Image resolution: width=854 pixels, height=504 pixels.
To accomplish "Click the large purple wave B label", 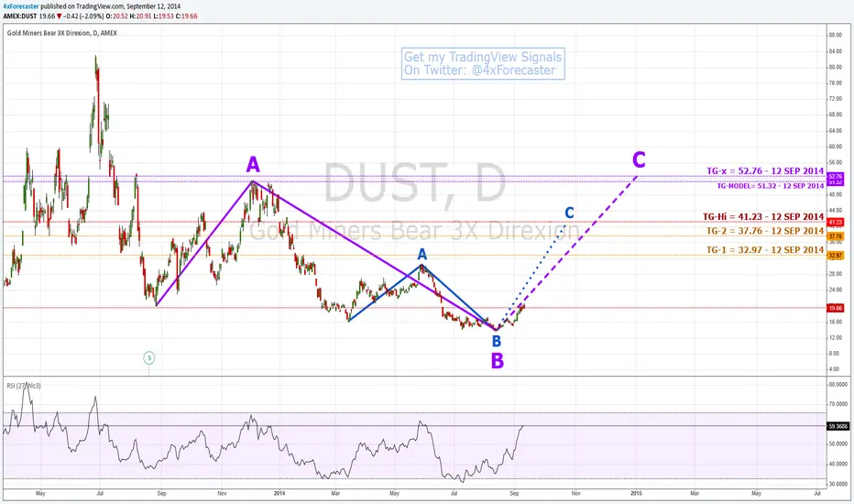I will pos(498,361).
